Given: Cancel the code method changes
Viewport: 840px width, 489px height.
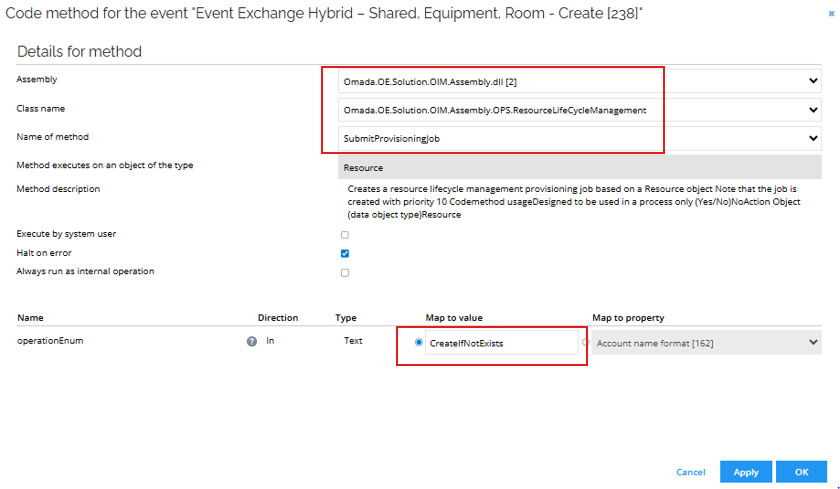Looking at the screenshot, I should click(691, 472).
